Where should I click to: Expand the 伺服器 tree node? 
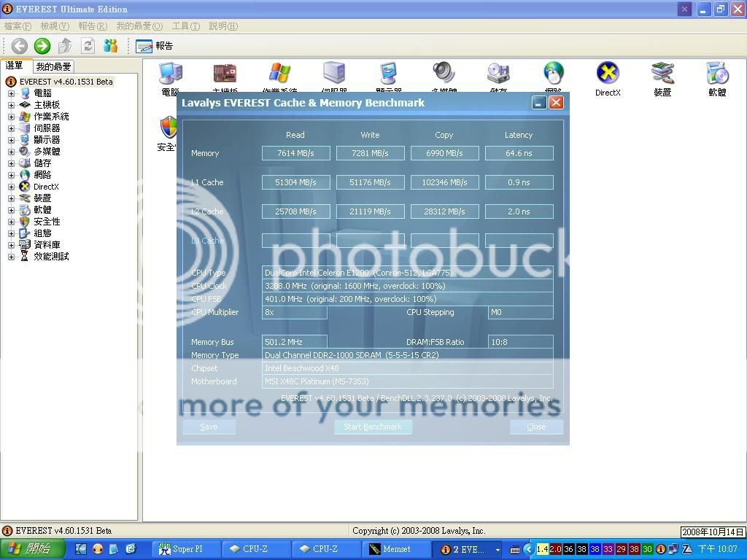(x=11, y=128)
